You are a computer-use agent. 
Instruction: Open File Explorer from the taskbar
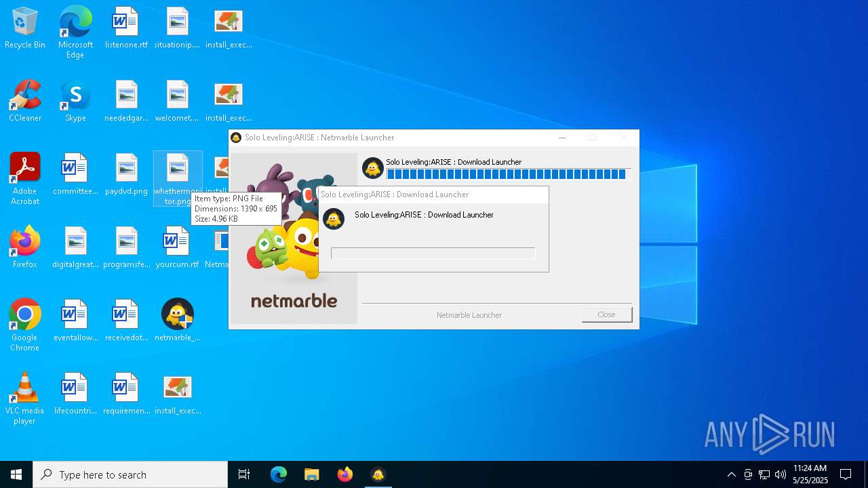[x=311, y=474]
